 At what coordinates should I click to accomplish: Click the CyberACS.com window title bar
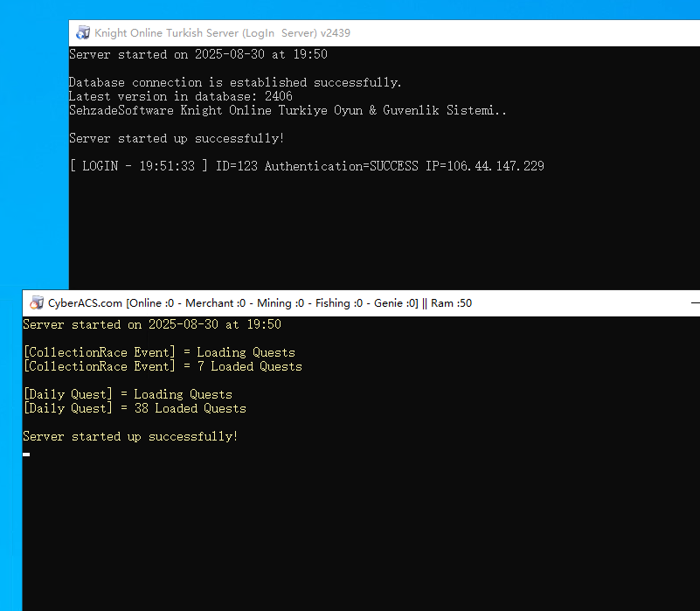[361, 303]
